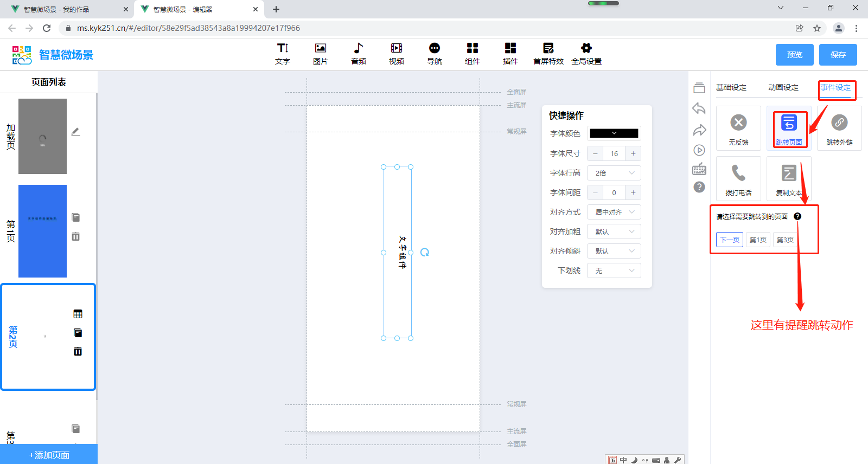Pick 第3页 as jump target
The image size is (868, 464).
(785, 240)
